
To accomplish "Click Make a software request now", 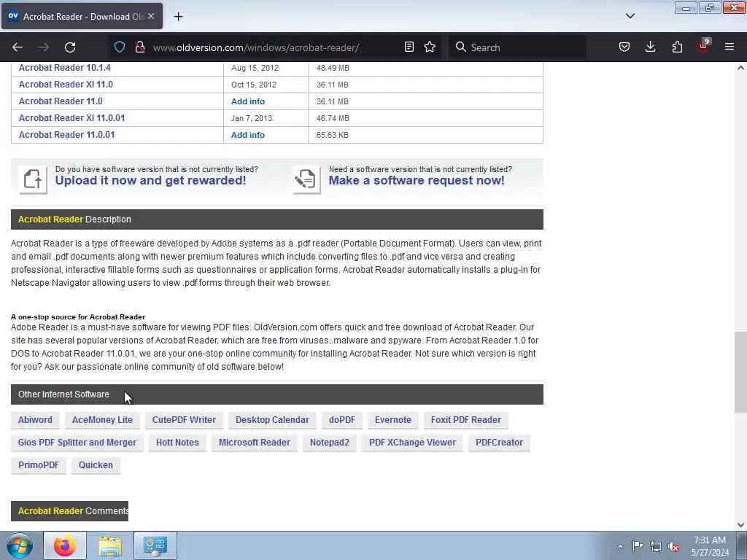I will point(417,181).
